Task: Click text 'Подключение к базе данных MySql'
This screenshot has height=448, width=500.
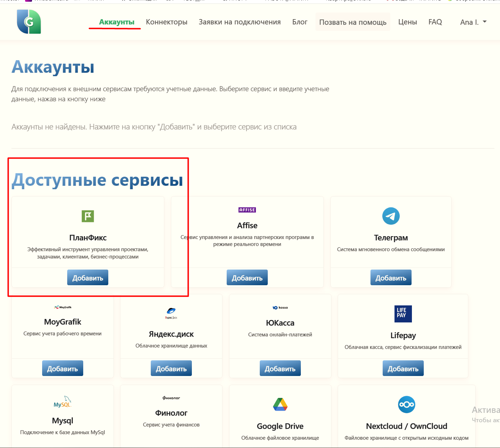Action: [x=63, y=432]
